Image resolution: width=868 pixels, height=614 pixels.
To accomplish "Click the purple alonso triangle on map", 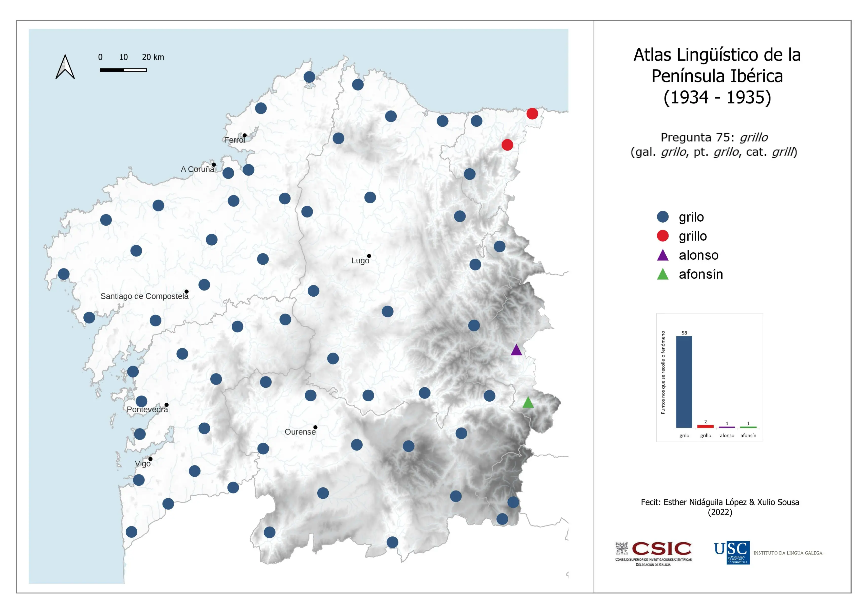I will point(516,351).
